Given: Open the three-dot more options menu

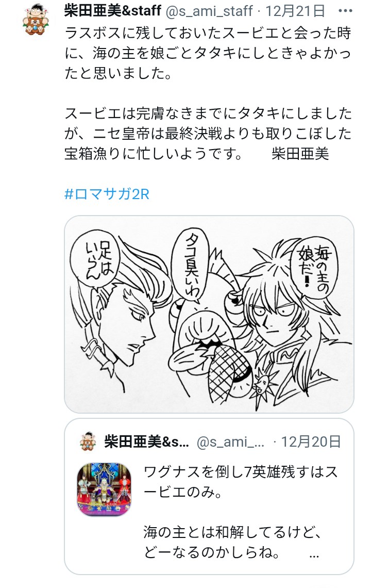Looking at the screenshot, I should pos(345,11).
